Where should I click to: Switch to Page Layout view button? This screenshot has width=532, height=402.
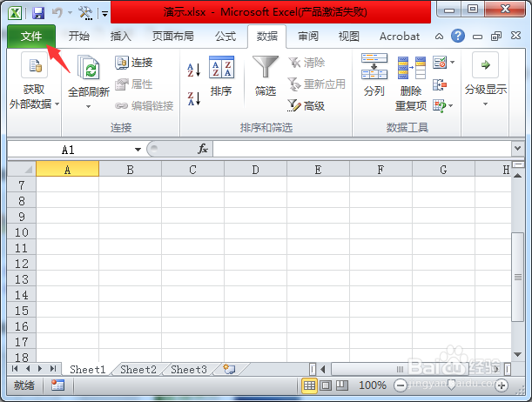coord(326,385)
